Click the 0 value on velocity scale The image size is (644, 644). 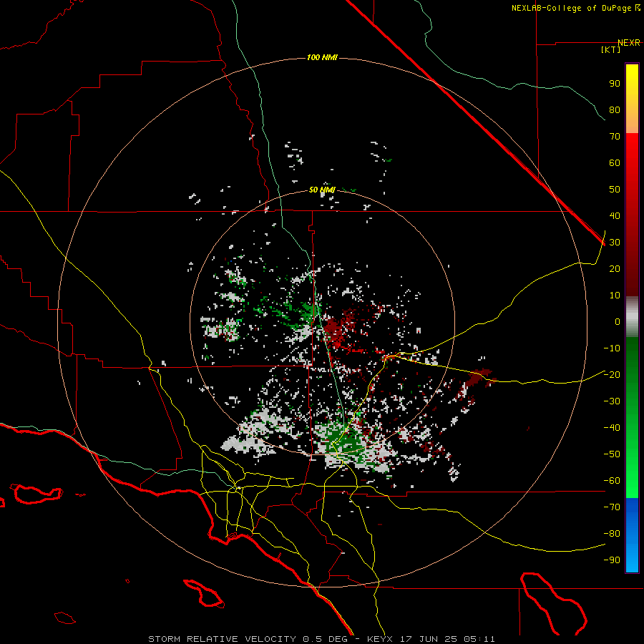(618, 321)
